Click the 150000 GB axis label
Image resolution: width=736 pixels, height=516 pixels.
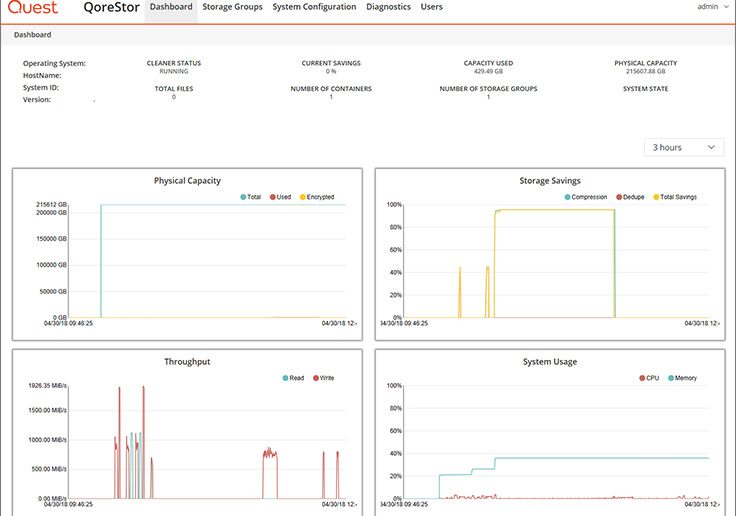(x=52, y=239)
